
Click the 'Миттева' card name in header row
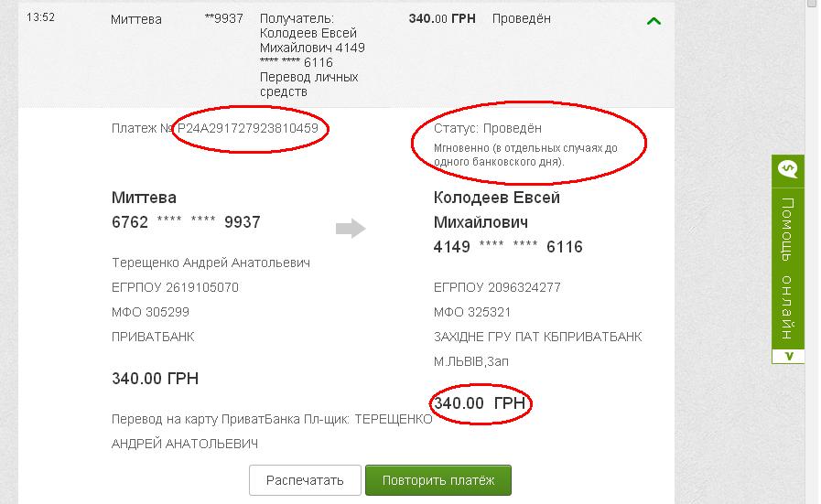pos(135,18)
